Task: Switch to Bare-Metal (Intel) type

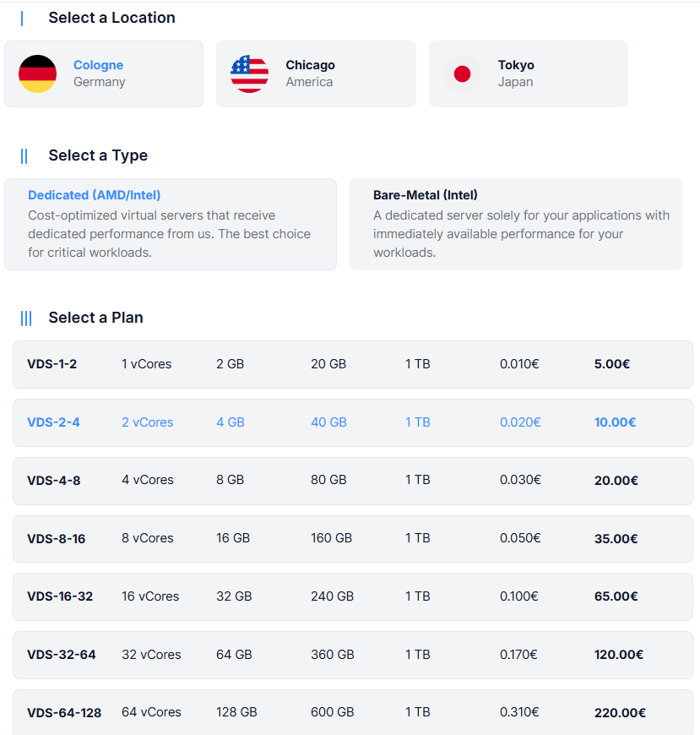Action: pos(515,224)
